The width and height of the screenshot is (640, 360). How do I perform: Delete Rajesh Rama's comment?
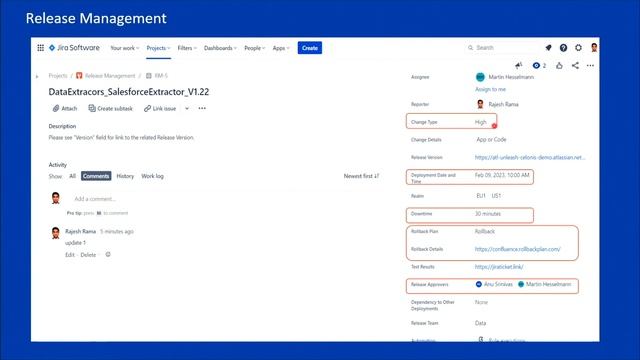[x=88, y=255]
